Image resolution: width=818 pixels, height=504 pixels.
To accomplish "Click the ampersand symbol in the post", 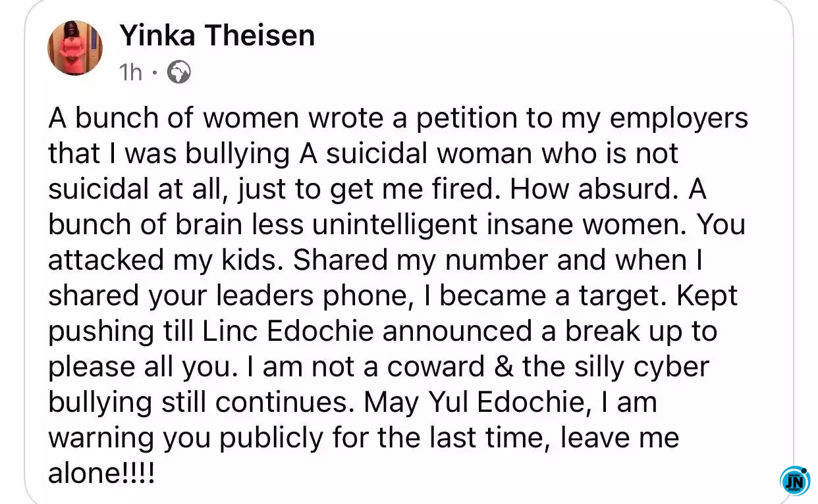I will pyautogui.click(x=504, y=366).
